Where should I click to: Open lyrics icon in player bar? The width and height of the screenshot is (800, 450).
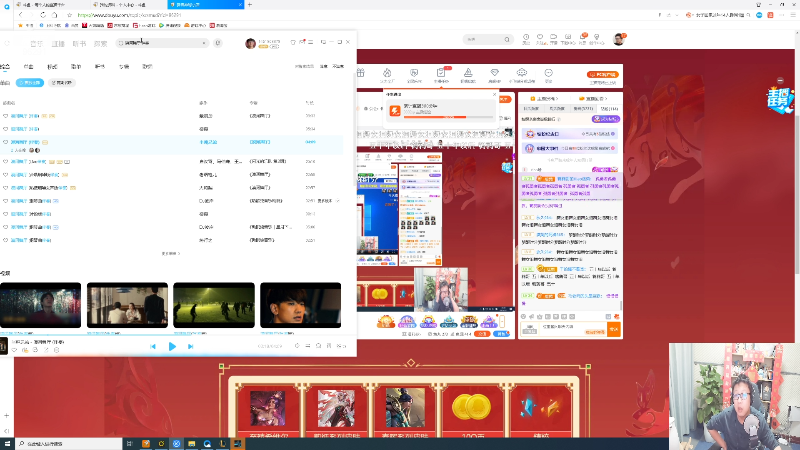pyautogui.click(x=329, y=346)
